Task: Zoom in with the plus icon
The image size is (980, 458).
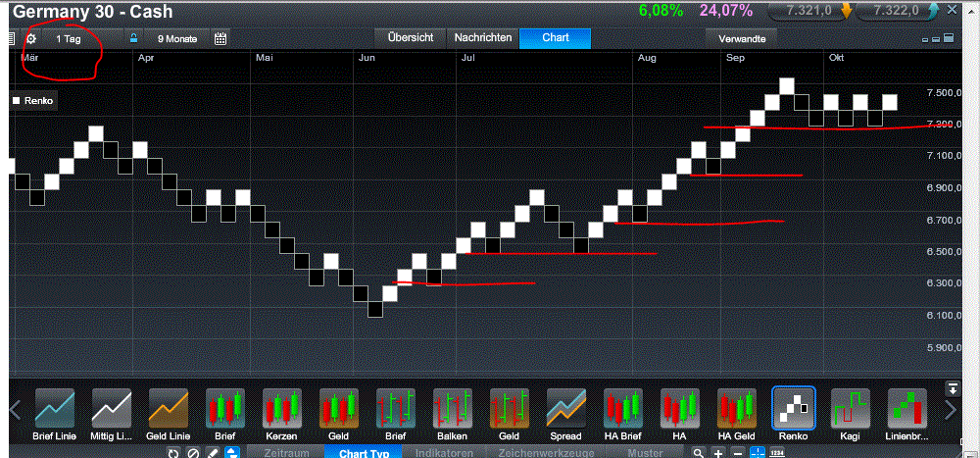Action: click(718, 453)
